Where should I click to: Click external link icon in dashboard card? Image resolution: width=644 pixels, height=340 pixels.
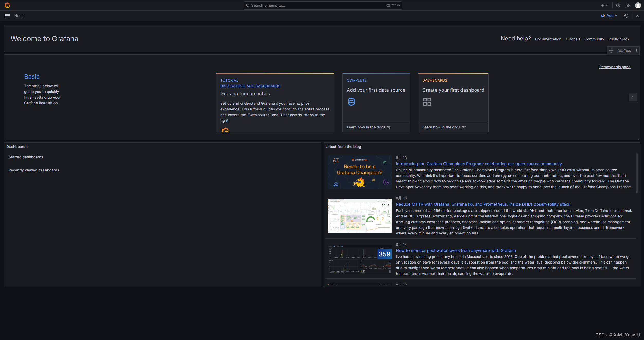[x=464, y=127]
